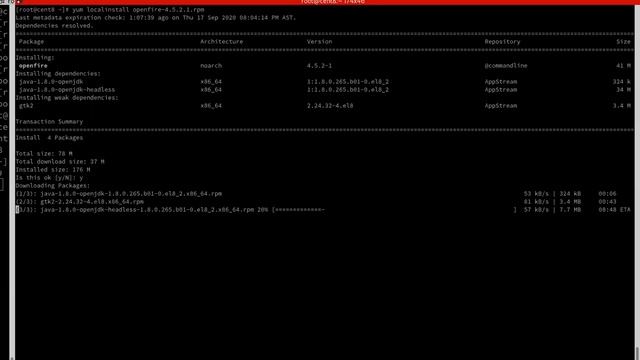Click the 'Installing weak dependencies:' label
Screen dimensions: 640x360
(67, 98)
